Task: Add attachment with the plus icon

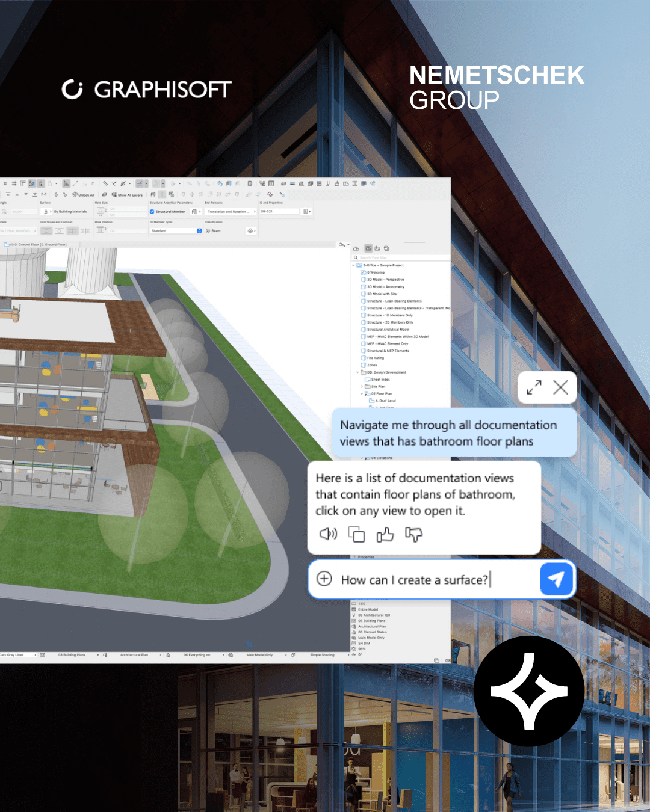Action: tap(324, 579)
